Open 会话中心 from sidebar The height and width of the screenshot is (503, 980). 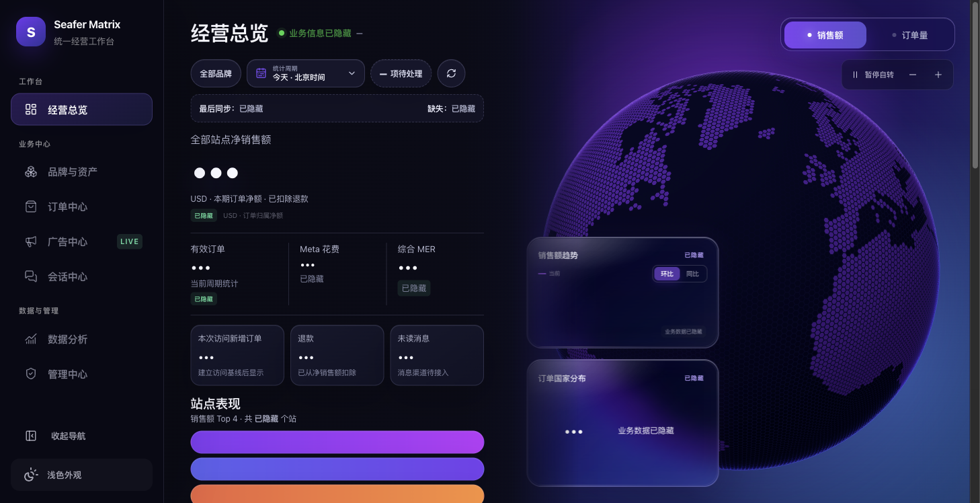tap(81, 276)
